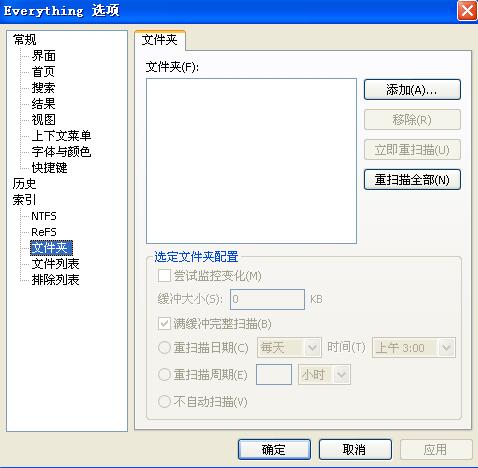
Task: Click the 缓冲大小(S) input field
Action: (267, 299)
